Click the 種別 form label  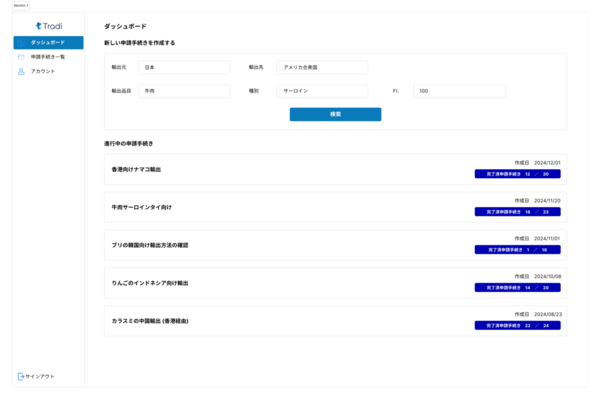click(254, 91)
